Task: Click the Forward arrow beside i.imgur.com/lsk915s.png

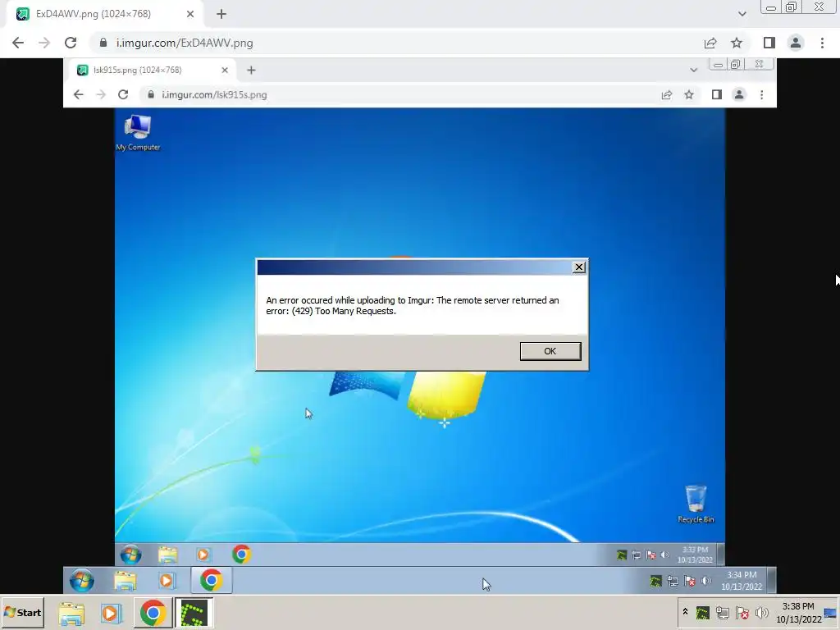Action: (x=101, y=95)
